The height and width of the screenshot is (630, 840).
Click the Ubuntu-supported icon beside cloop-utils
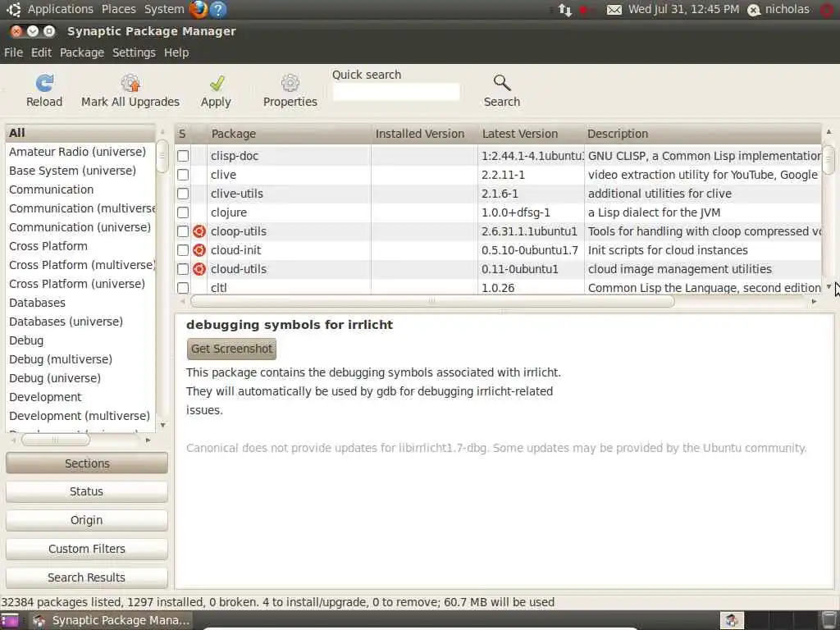click(199, 231)
